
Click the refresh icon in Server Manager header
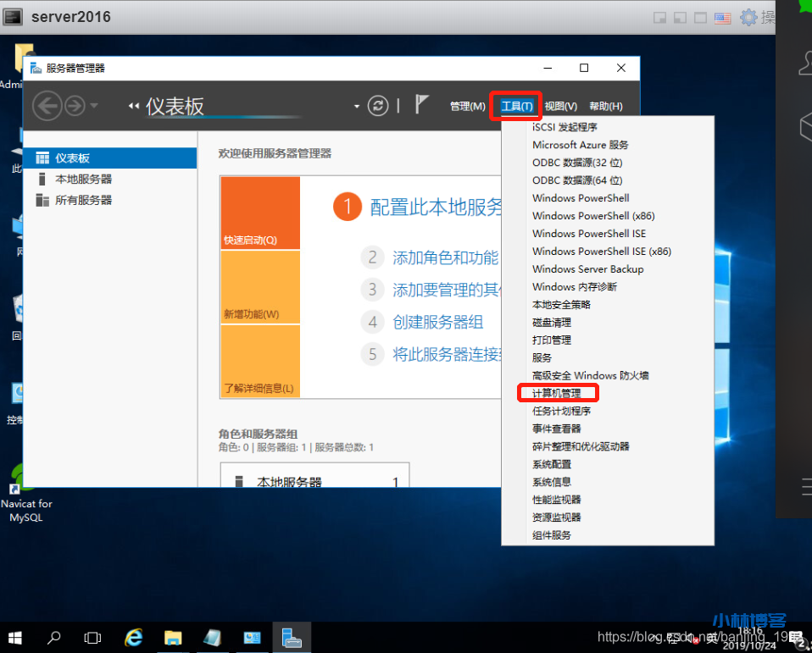(378, 106)
